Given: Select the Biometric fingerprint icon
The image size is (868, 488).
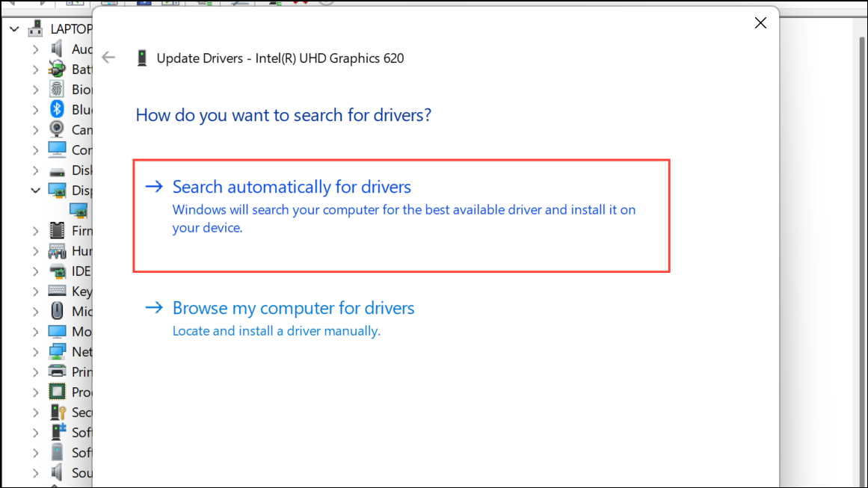Looking at the screenshot, I should pyautogui.click(x=57, y=89).
